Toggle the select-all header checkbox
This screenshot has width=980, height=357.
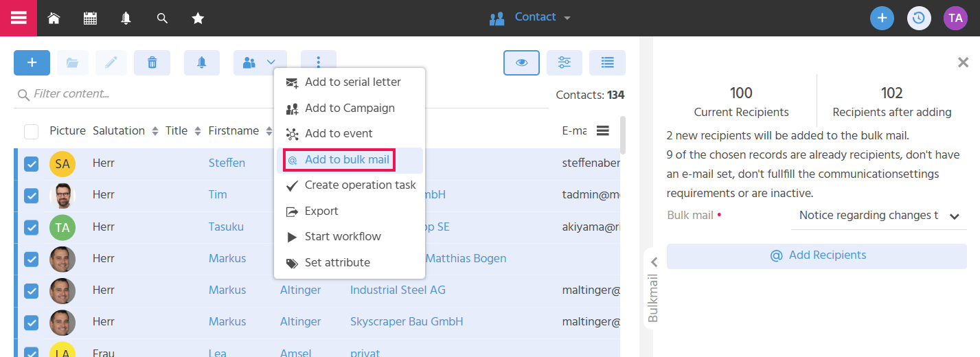[31, 131]
